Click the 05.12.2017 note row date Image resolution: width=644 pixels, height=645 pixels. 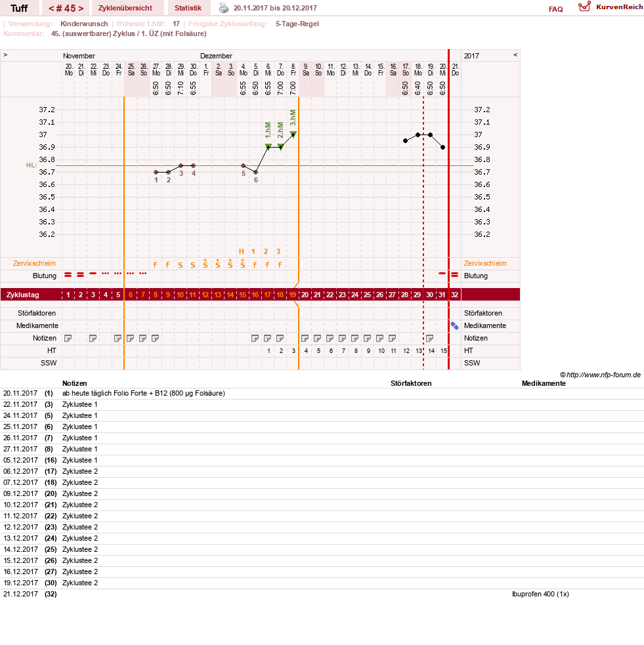[x=20, y=460]
